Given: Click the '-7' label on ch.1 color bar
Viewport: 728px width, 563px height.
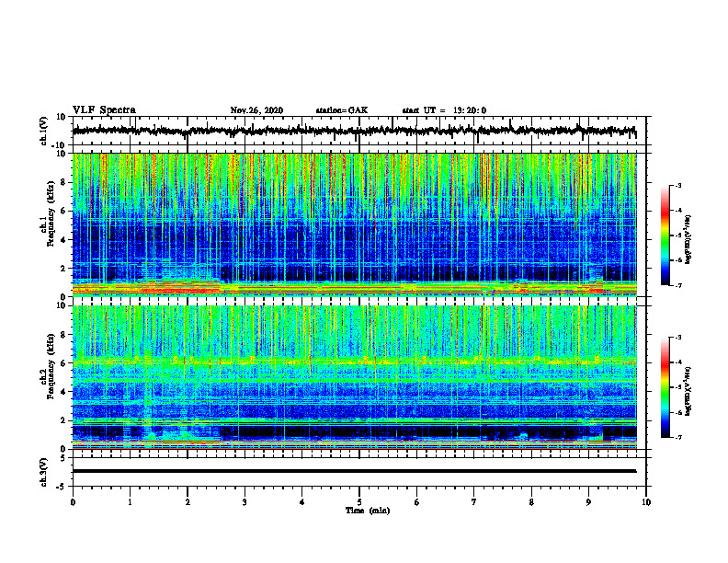Looking at the screenshot, I should coord(678,285).
